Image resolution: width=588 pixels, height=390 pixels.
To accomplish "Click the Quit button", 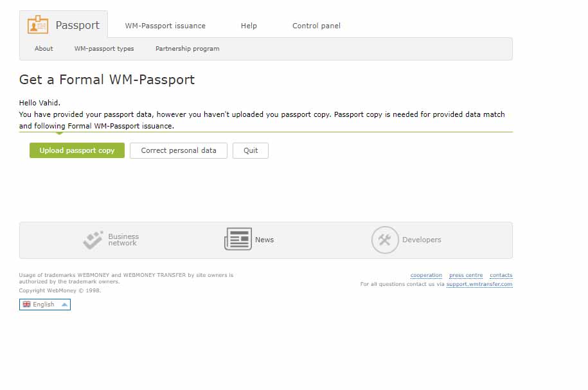I will pos(251,150).
